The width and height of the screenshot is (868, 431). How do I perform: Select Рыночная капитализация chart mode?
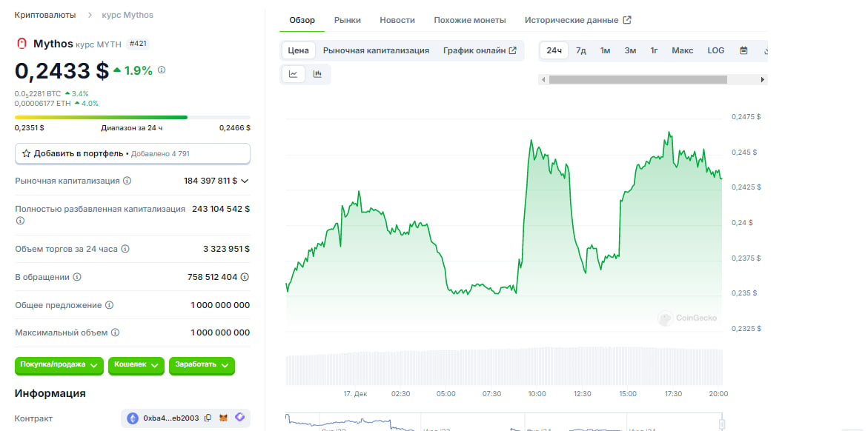(x=376, y=50)
